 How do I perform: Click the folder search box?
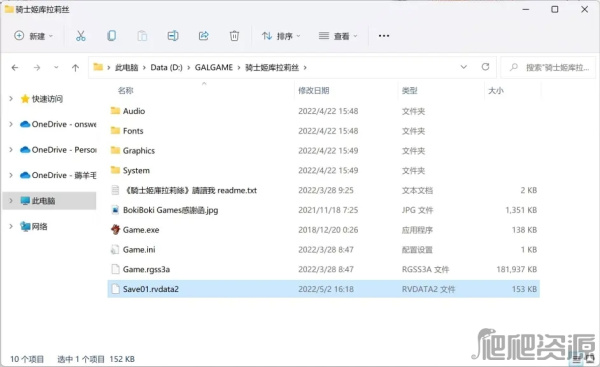(x=548, y=67)
